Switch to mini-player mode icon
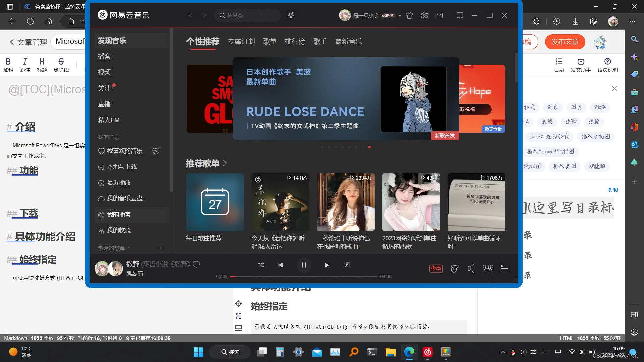644x362 pixels. (460, 15)
